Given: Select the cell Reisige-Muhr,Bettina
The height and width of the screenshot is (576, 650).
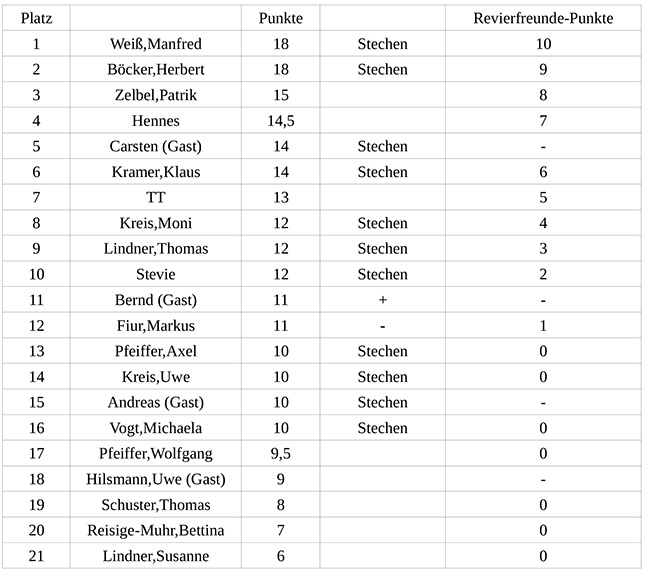Looking at the screenshot, I should [156, 530].
